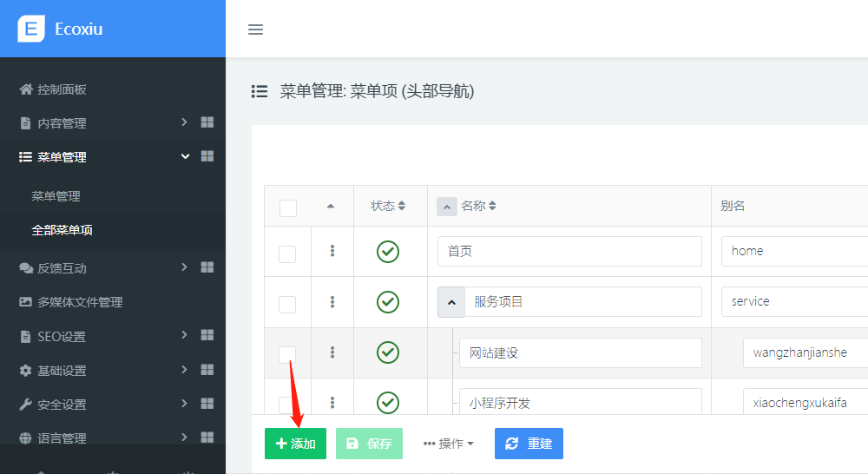This screenshot has height=474, width=868.
Task: Go to 控制面板 in the sidebar
Action: (x=62, y=89)
